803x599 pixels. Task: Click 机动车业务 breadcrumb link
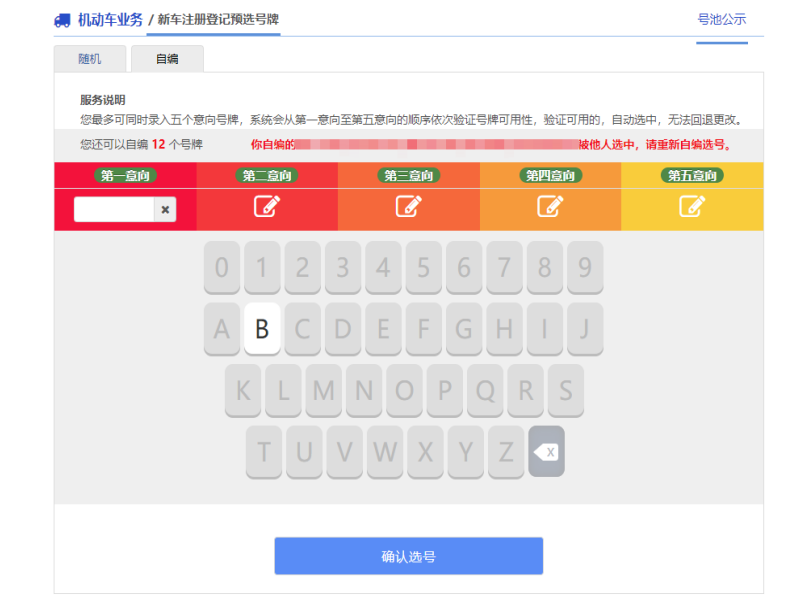pos(110,20)
